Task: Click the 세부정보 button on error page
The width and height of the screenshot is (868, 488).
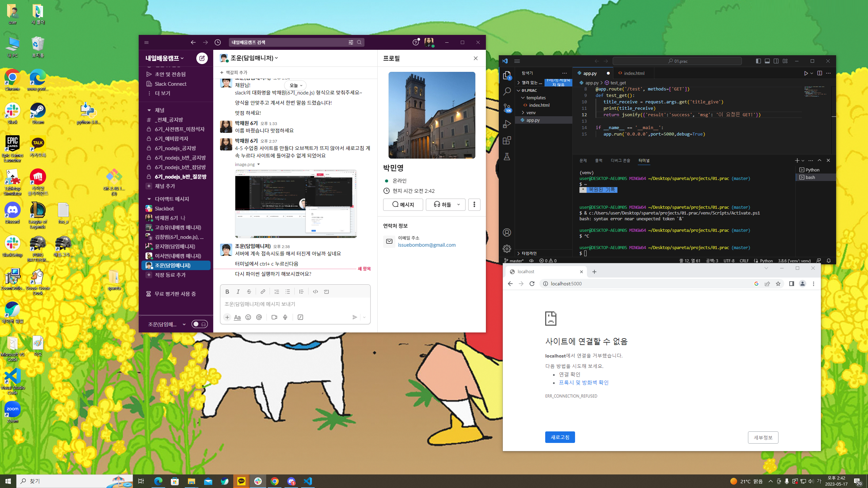Action: [x=763, y=438]
